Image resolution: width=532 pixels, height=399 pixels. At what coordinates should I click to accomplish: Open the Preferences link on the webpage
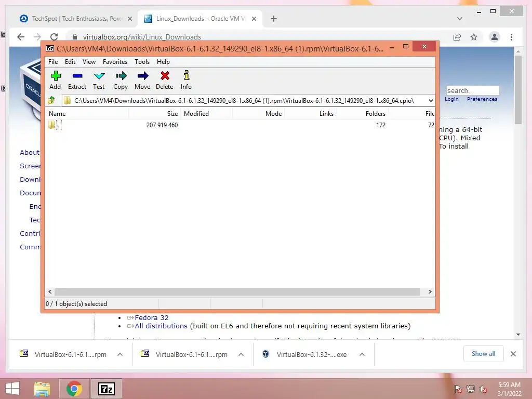pos(482,99)
